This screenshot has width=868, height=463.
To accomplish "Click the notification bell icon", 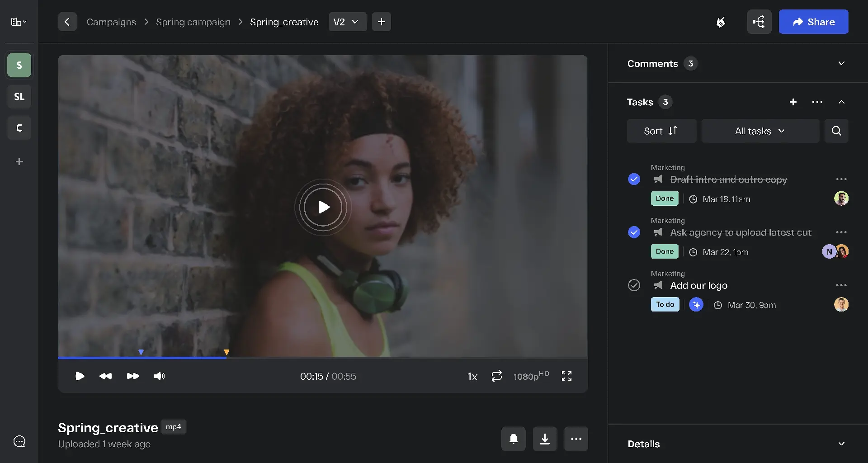I will click(513, 439).
